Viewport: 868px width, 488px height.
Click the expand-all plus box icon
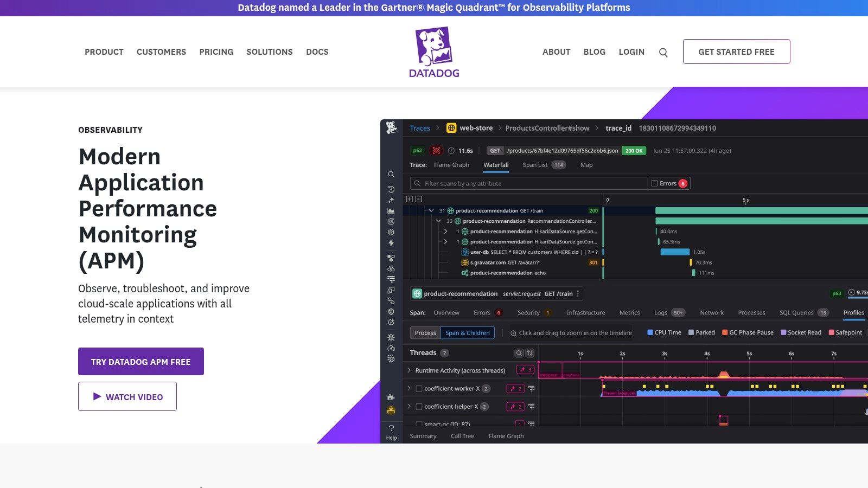pos(410,199)
